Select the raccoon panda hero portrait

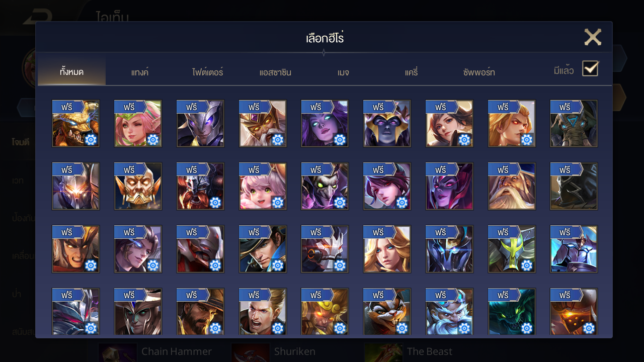[x=387, y=311]
